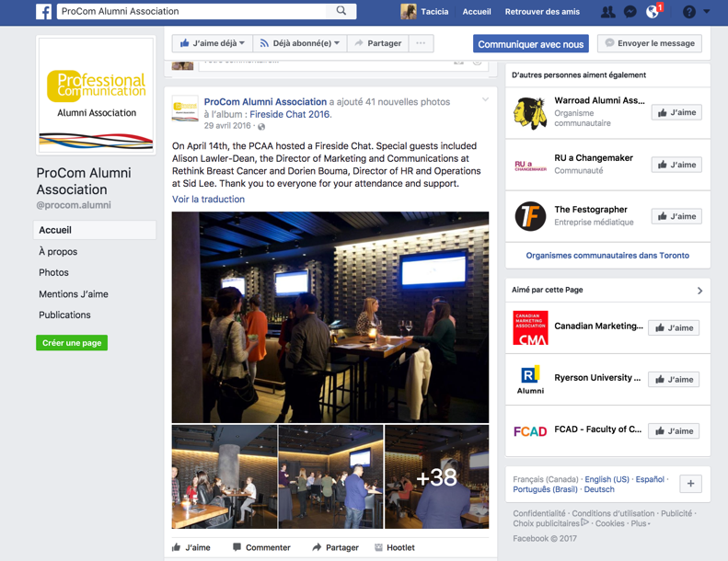Viewport: 728px width, 561px height.
Task: Open the help question mark icon
Action: pos(689,12)
